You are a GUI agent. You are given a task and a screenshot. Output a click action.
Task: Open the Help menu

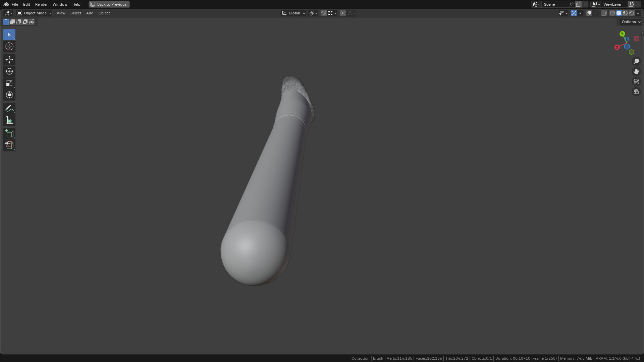76,4
